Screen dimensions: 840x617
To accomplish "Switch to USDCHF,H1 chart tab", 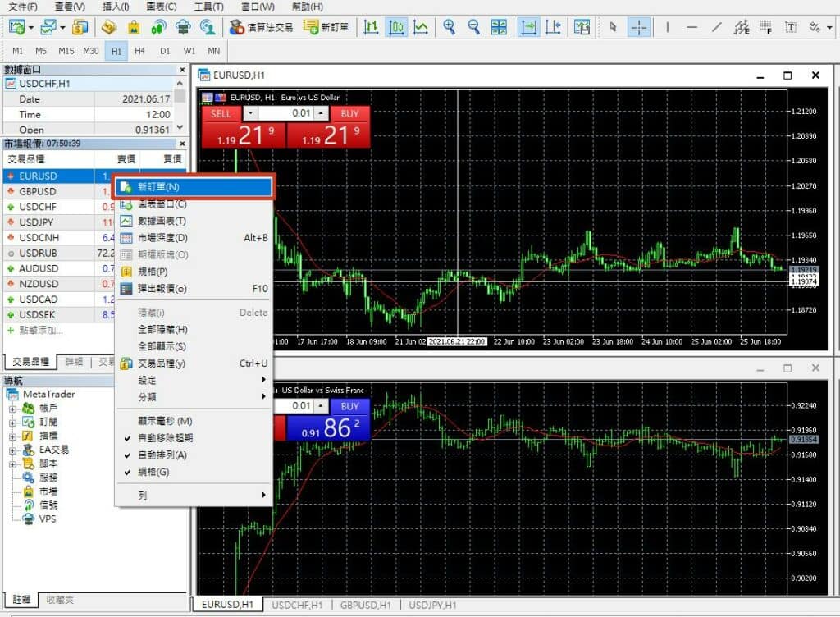I will [297, 605].
